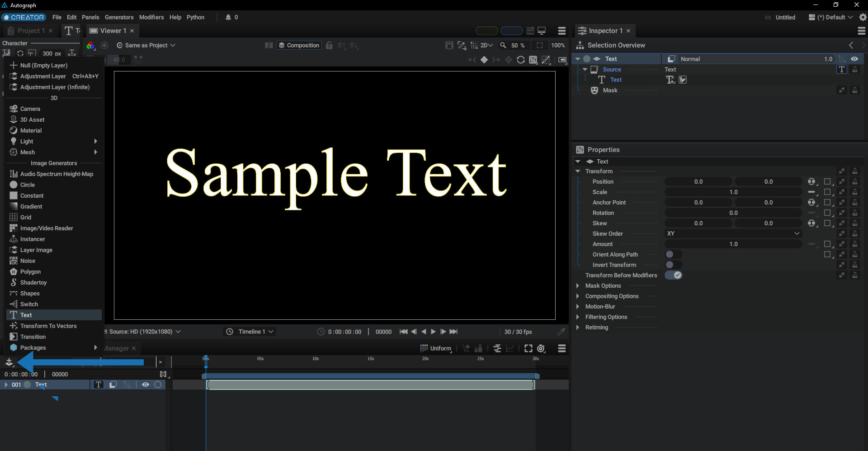868x451 pixels.
Task: Expand layer 001 Text in timeline
Action: click(x=6, y=385)
